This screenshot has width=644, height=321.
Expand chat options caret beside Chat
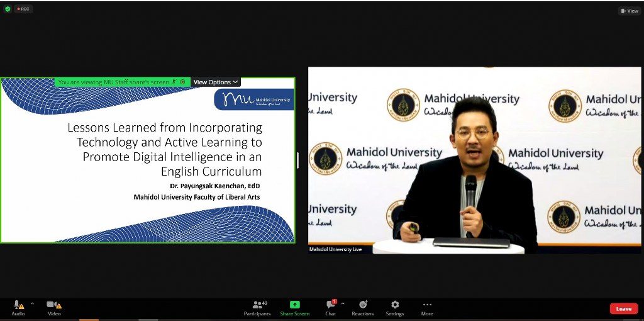tap(343, 304)
